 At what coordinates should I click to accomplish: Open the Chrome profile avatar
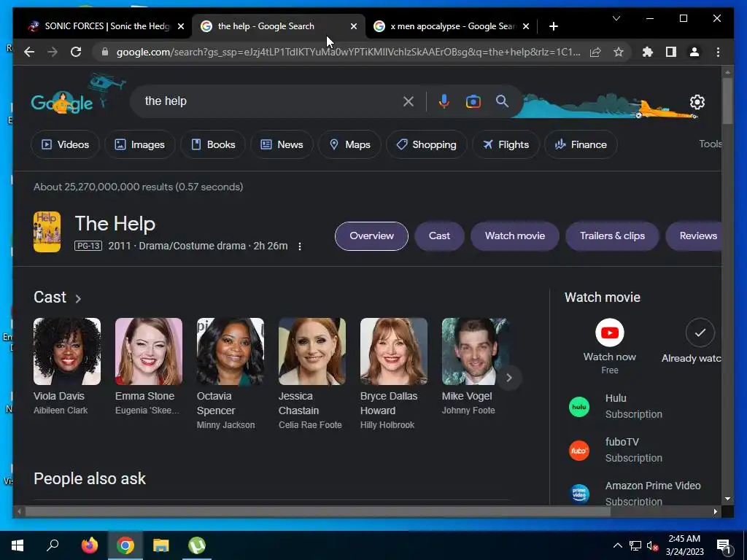[694, 52]
